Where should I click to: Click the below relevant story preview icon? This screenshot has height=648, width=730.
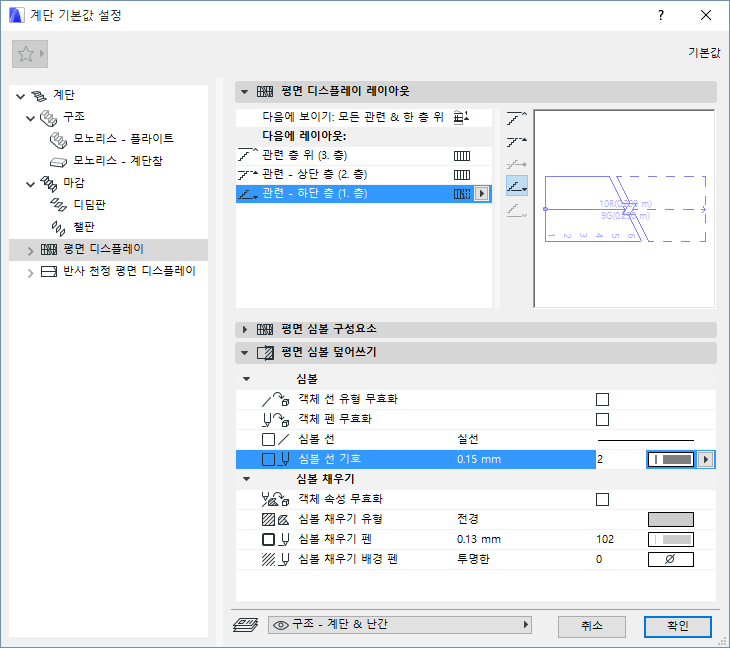pyautogui.click(x=517, y=210)
